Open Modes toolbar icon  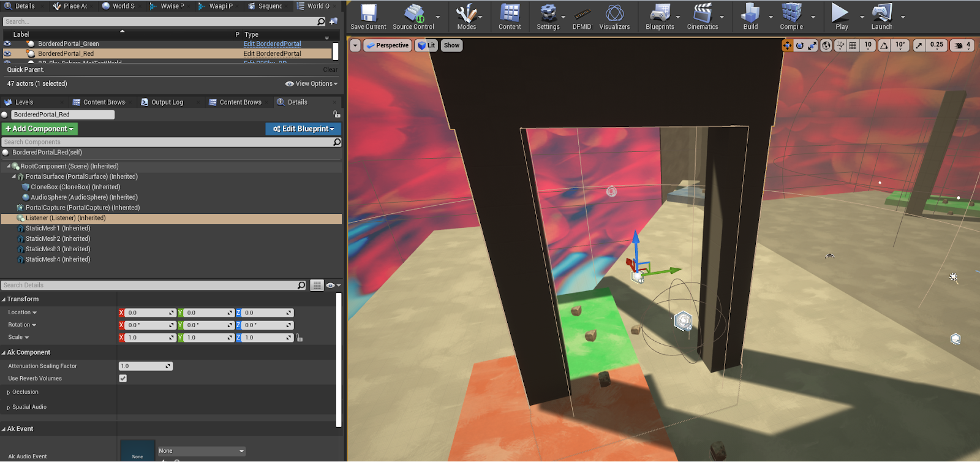click(467, 17)
